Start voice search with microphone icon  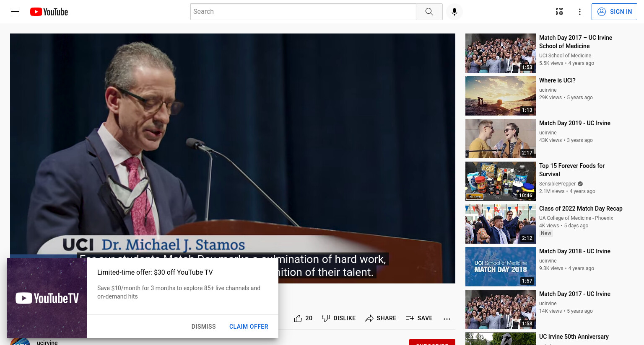click(x=454, y=12)
